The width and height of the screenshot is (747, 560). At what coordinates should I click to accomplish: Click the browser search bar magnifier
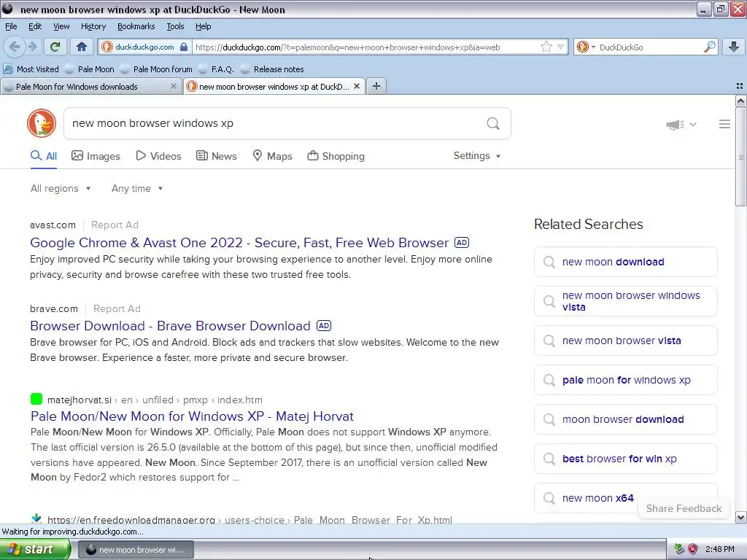coord(709,47)
